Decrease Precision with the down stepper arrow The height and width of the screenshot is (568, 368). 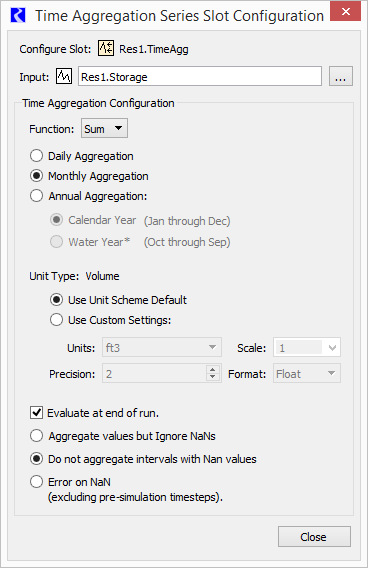[x=213, y=377]
